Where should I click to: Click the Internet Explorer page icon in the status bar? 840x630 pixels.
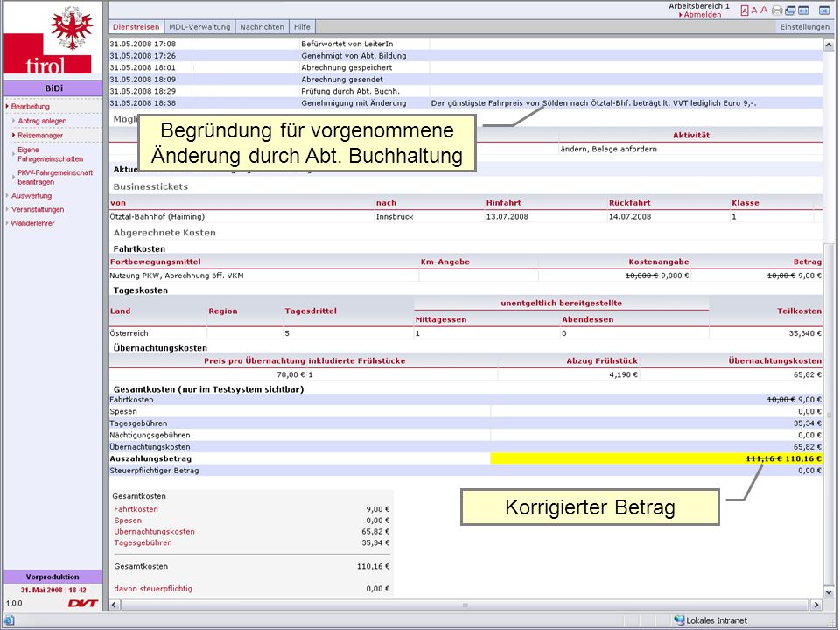point(9,620)
